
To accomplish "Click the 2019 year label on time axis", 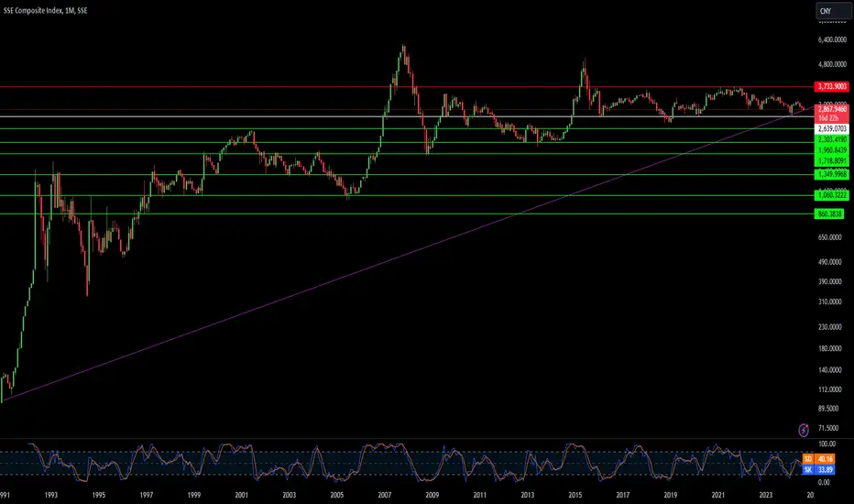I will (x=671, y=495).
